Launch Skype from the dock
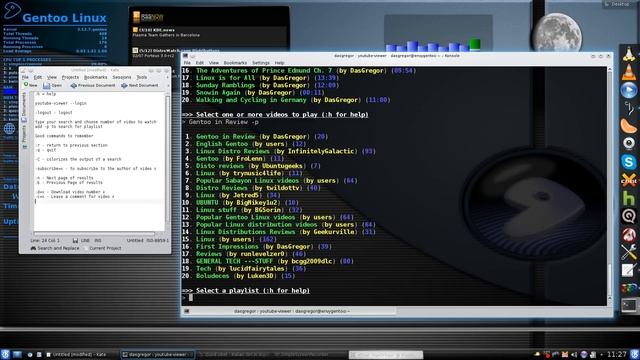 [629, 162]
